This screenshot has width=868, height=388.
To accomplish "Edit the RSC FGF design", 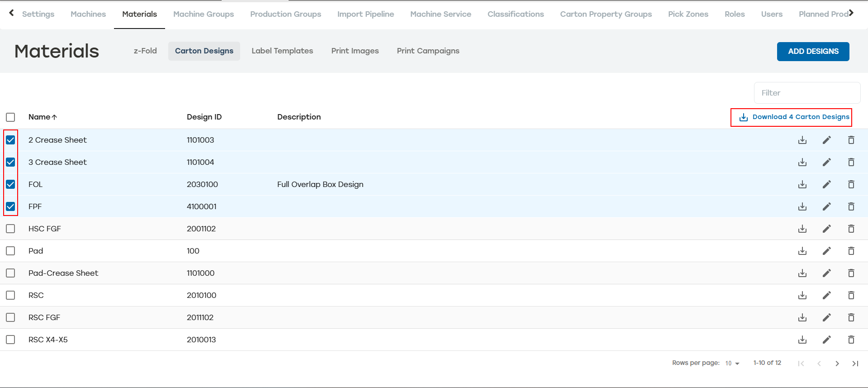I will pyautogui.click(x=826, y=317).
